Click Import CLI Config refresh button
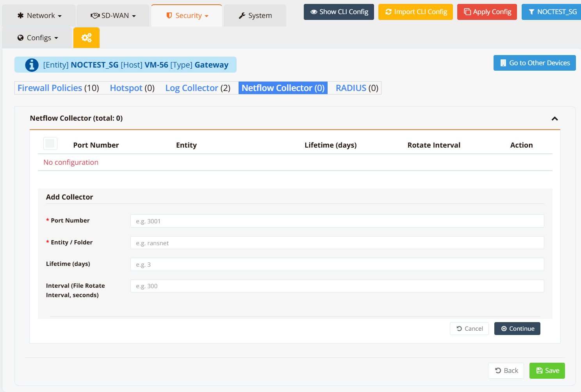581x392 pixels. click(x=415, y=12)
